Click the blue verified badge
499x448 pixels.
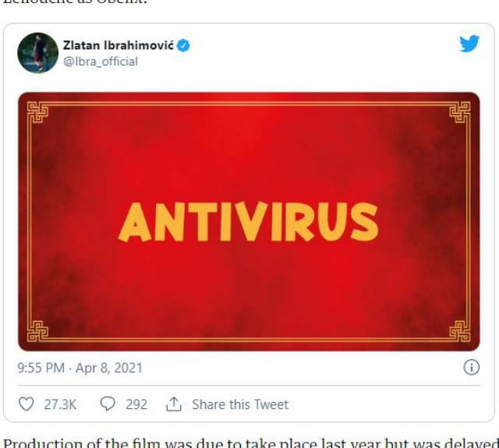click(x=183, y=46)
